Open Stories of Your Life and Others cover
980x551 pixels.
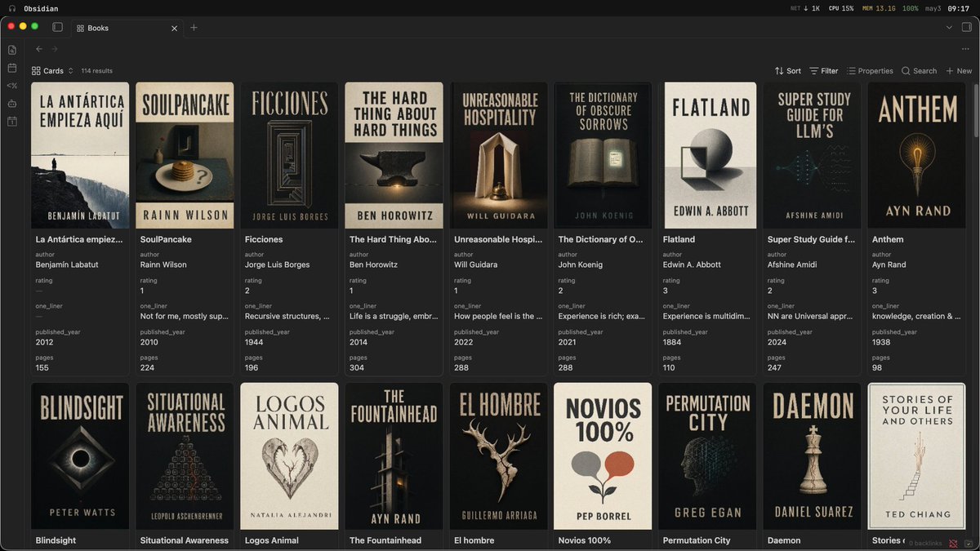[x=916, y=456]
